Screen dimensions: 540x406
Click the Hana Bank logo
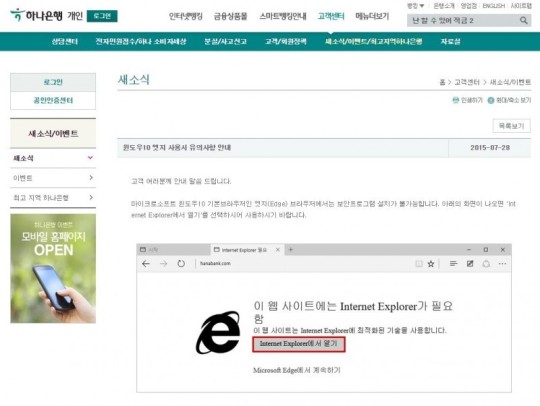tap(37, 15)
